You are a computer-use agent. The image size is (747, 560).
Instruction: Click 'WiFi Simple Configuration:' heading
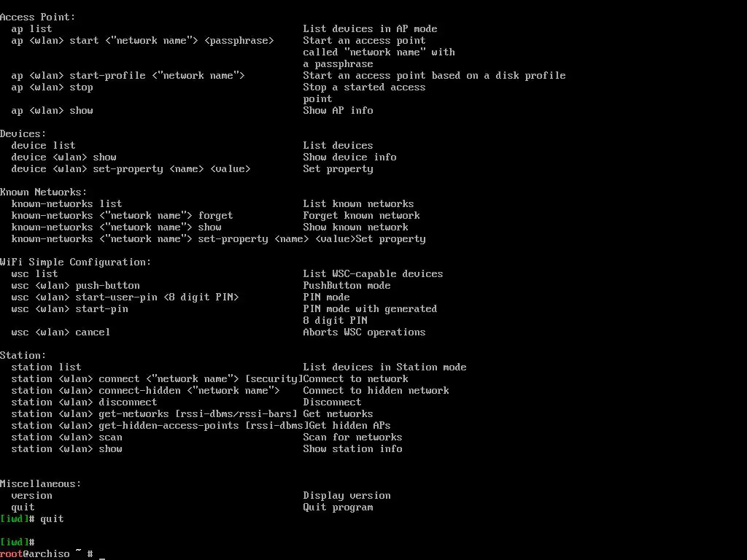pos(75,262)
